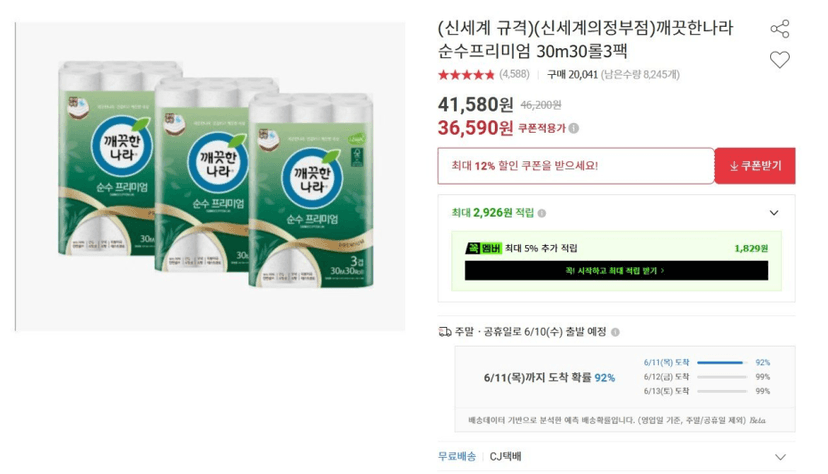Click 꼭! 시작하고 최대 적립 받기 banner
The width and height of the screenshot is (828, 474).
click(x=616, y=271)
